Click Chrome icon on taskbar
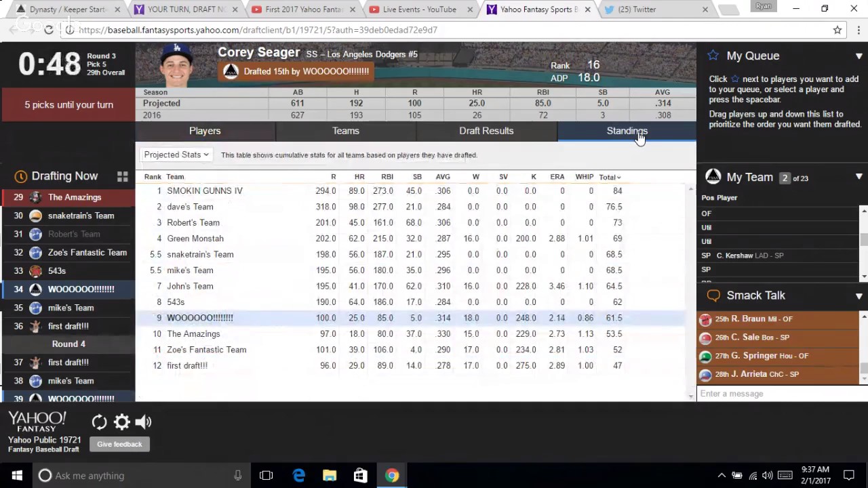868x488 pixels. point(392,475)
